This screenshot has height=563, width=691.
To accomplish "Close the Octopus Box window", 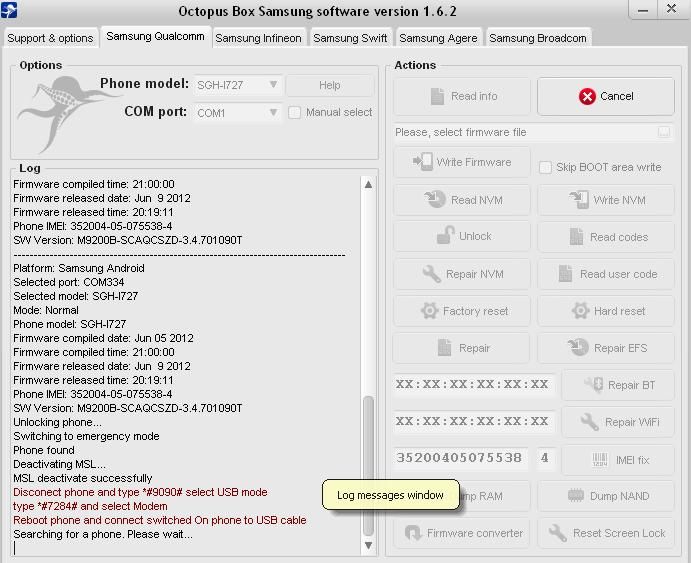I will click(x=672, y=9).
